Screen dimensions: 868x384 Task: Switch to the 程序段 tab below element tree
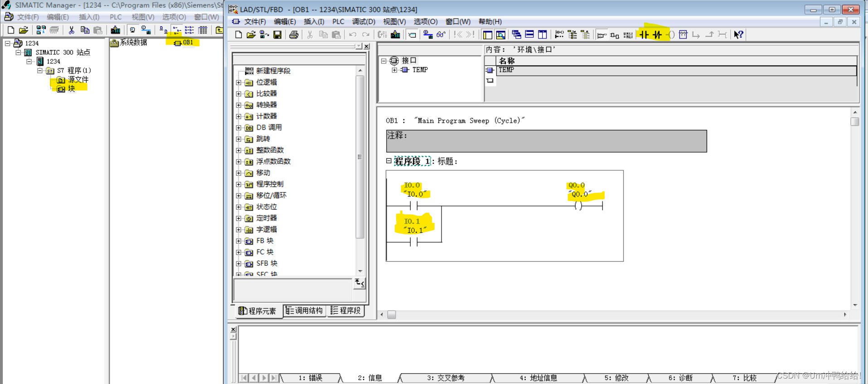pos(346,311)
